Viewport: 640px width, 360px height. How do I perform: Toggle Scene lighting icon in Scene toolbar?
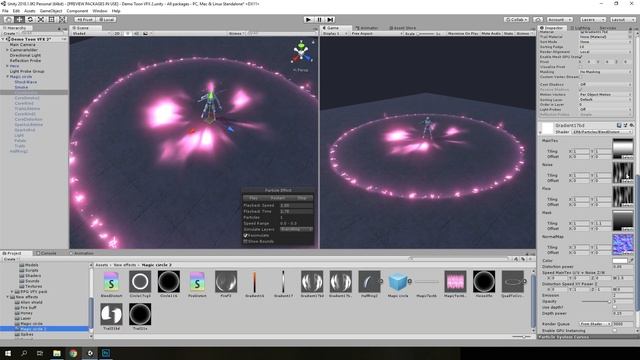(x=127, y=33)
